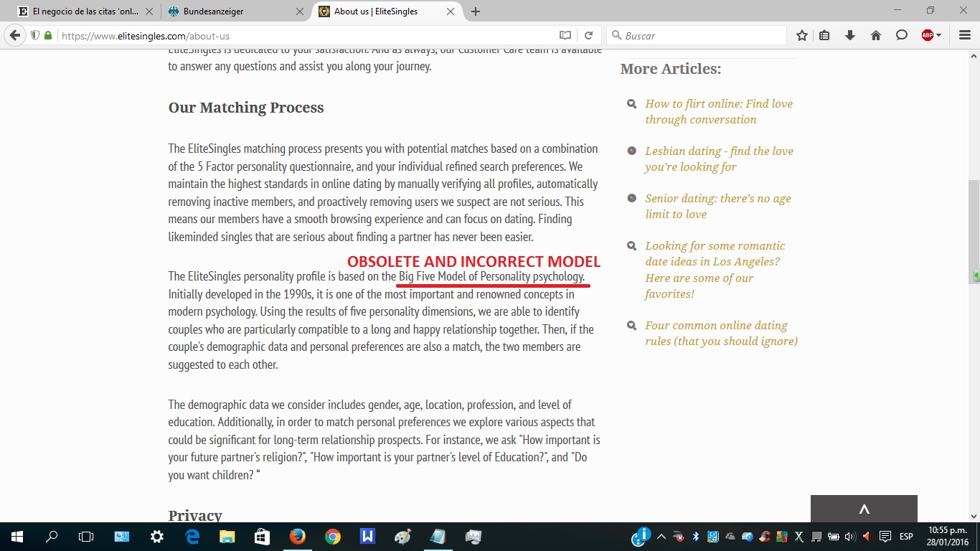Screen dimensions: 980x551
Task: Click the vertical page scrollbar thumb
Action: [x=974, y=232]
